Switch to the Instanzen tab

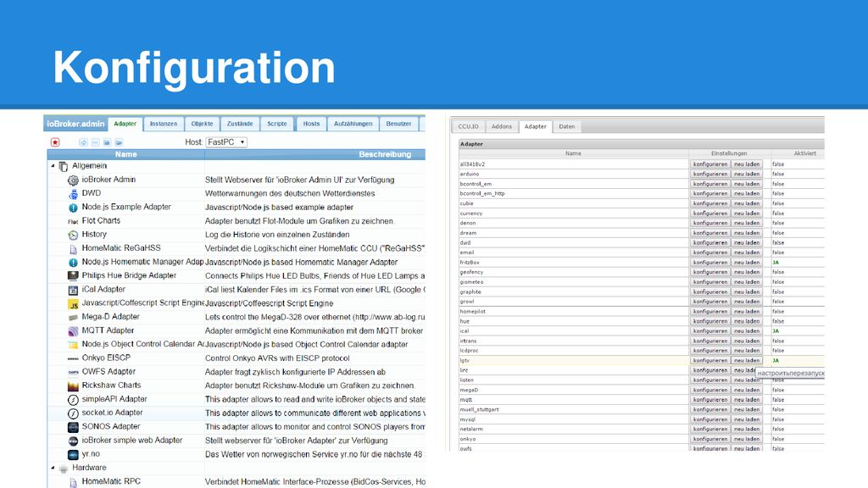click(x=164, y=124)
